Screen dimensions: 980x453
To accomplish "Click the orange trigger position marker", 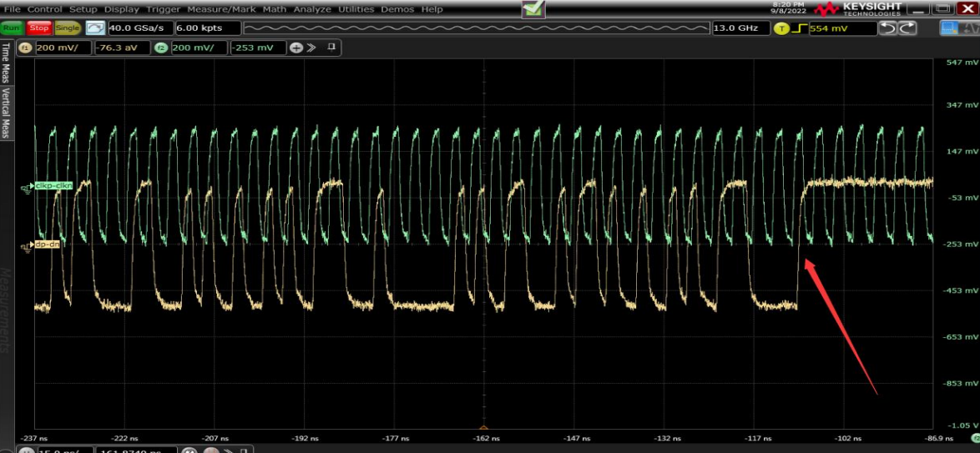I will pyautogui.click(x=483, y=428).
